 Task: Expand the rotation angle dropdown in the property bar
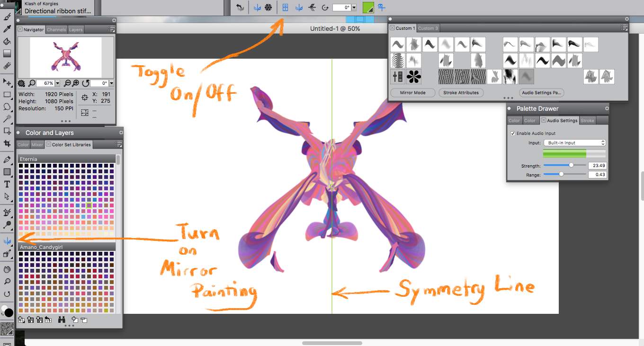(354, 8)
